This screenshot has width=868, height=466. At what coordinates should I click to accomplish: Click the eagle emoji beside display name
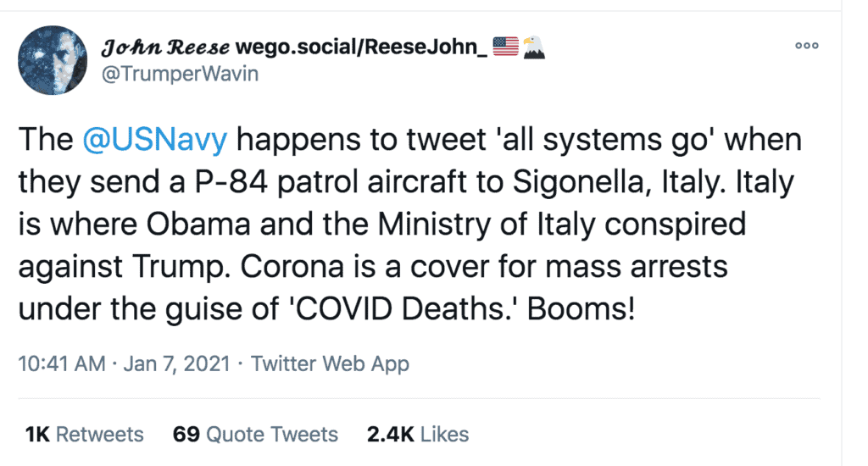534,47
